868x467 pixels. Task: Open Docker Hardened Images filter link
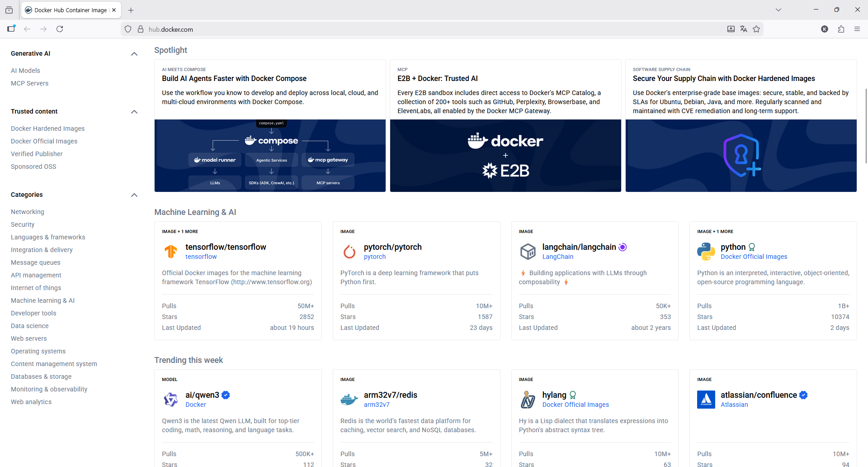point(47,129)
